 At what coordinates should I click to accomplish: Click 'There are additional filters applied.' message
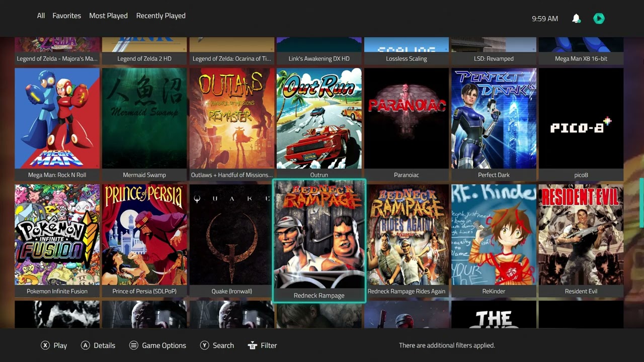pyautogui.click(x=447, y=345)
